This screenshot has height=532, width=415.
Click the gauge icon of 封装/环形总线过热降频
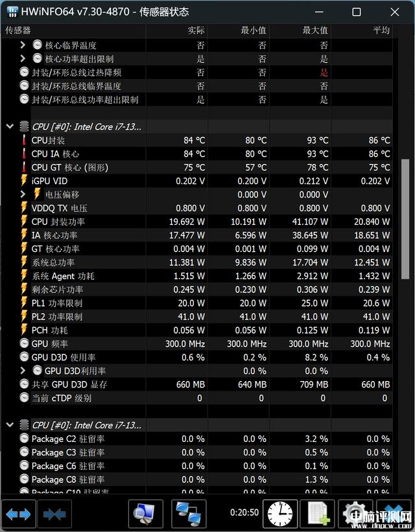pos(24,72)
